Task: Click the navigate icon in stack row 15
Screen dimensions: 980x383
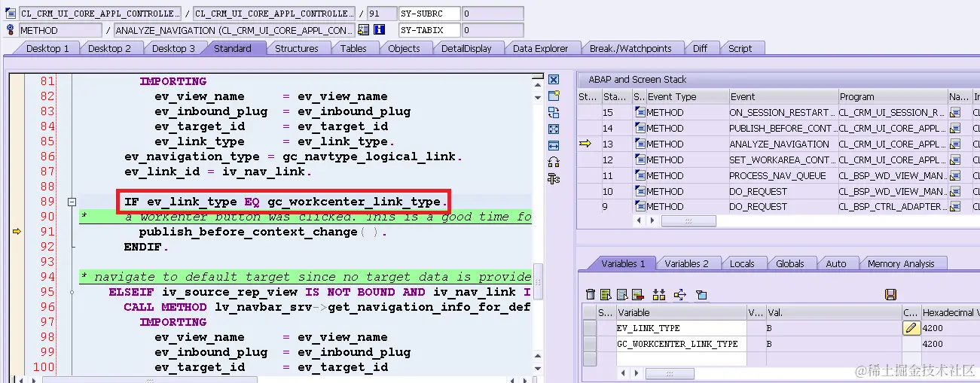Action: (x=955, y=112)
